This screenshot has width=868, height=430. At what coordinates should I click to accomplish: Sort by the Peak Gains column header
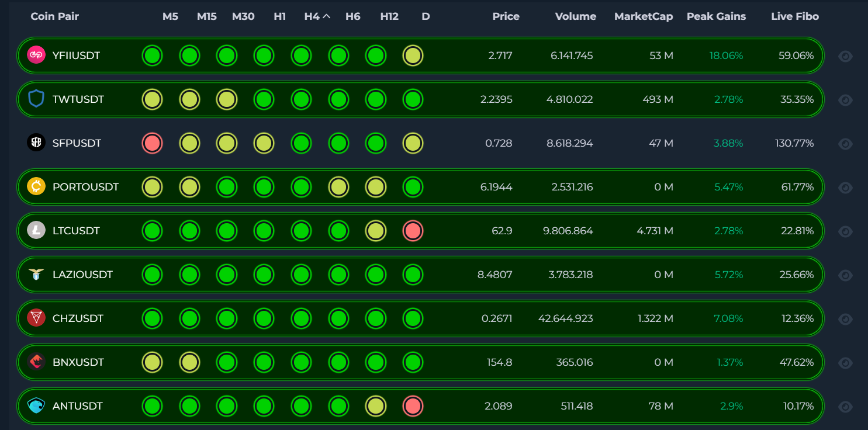pyautogui.click(x=716, y=16)
